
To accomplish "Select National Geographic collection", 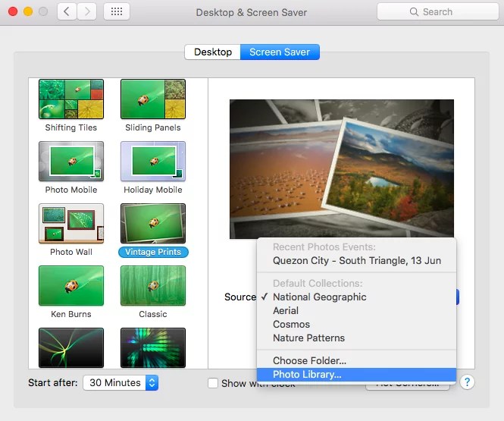I will click(x=356, y=297).
